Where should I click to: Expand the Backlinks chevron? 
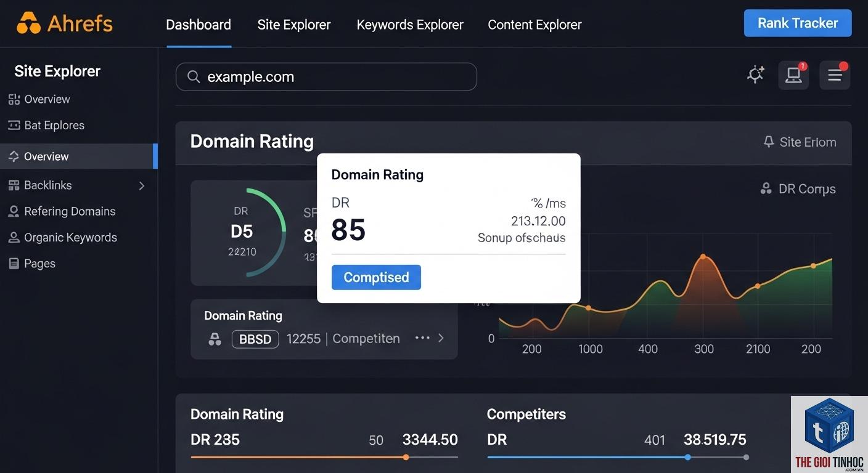(x=142, y=185)
